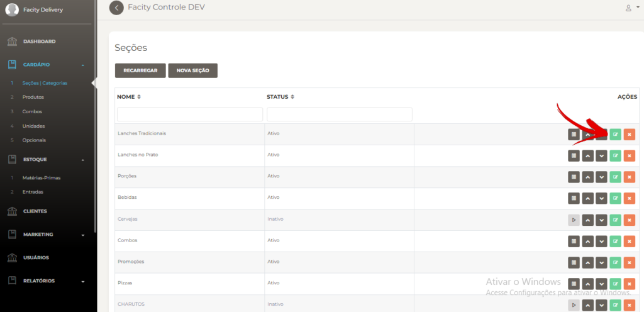
Task: Pause the Porções section
Action: (574, 177)
